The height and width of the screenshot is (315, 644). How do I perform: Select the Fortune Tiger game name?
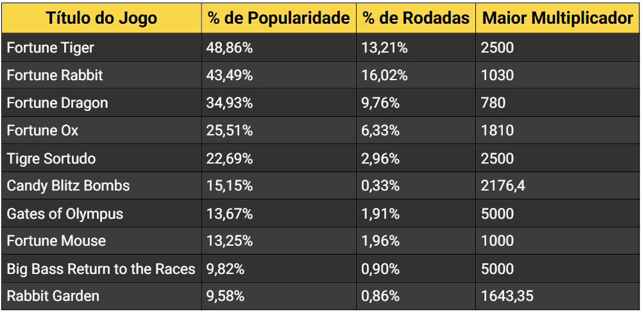pos(50,48)
